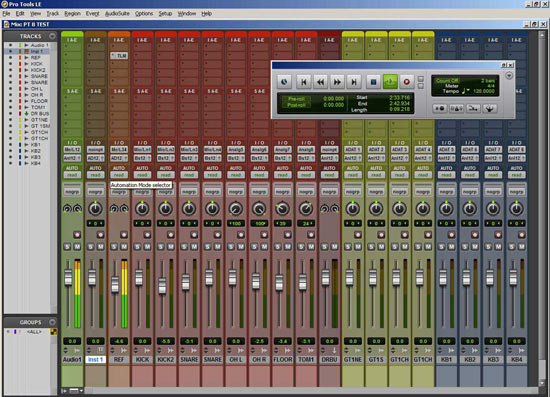Open the group assignment selector on TOM1 strip
The height and width of the screenshot is (397, 550).
[x=306, y=192]
